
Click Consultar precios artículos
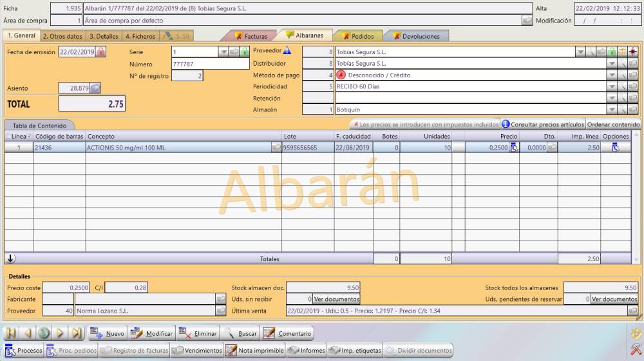pyautogui.click(x=543, y=124)
